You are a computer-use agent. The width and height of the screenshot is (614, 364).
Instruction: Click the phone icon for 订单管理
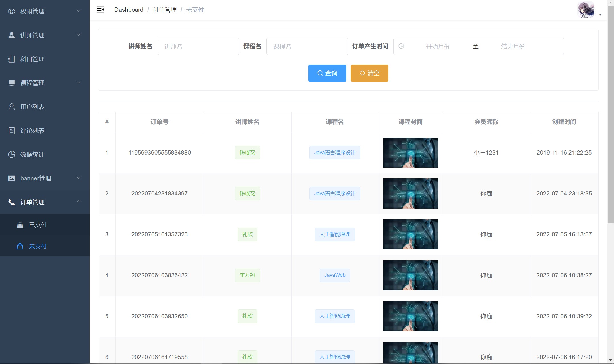pos(11,202)
